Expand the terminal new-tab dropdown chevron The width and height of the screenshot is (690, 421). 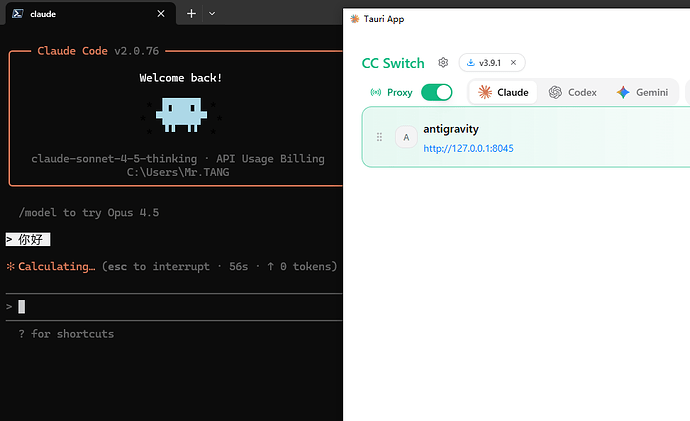[x=212, y=14]
